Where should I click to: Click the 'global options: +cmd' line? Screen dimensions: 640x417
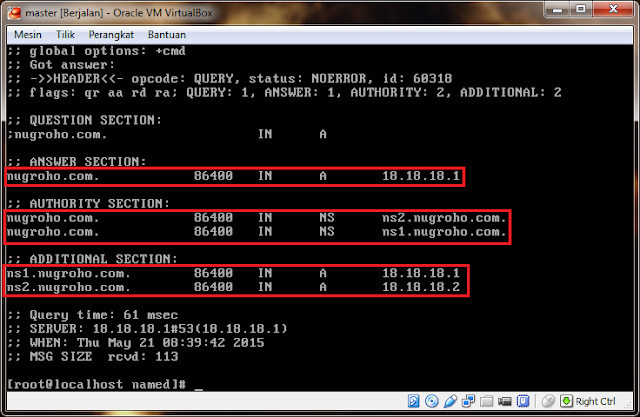coord(96,51)
